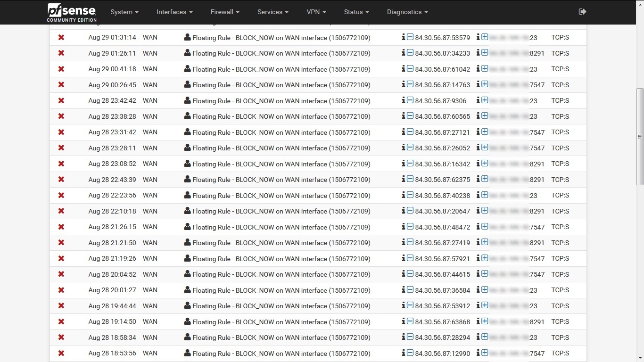644x362 pixels.
Task: Click source address 84.30.56.87:48472
Action: coord(443,227)
